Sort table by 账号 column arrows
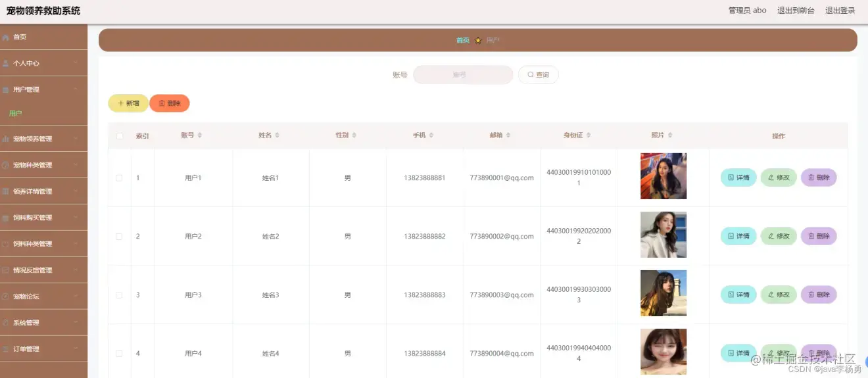Viewport: 868px width, 378px height. (200, 135)
